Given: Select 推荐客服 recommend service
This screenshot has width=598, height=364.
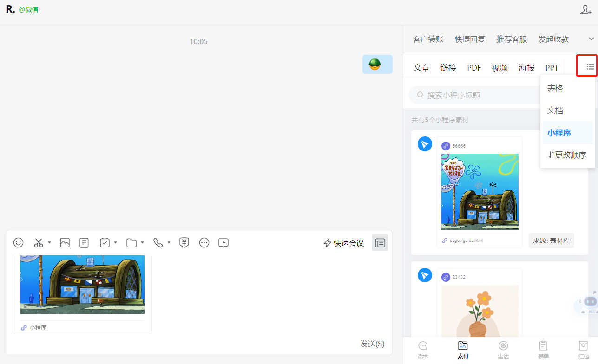Looking at the screenshot, I should click(x=512, y=39).
